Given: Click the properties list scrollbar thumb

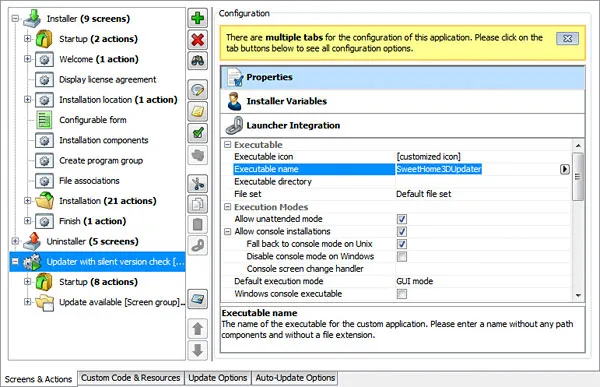Looking at the screenshot, I should (x=578, y=176).
